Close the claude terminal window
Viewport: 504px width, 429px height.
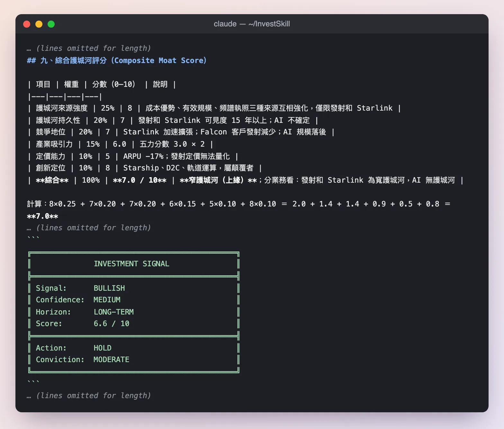(27, 24)
